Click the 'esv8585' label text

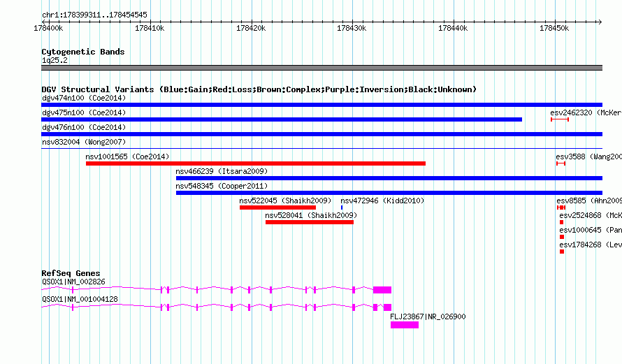(x=571, y=201)
